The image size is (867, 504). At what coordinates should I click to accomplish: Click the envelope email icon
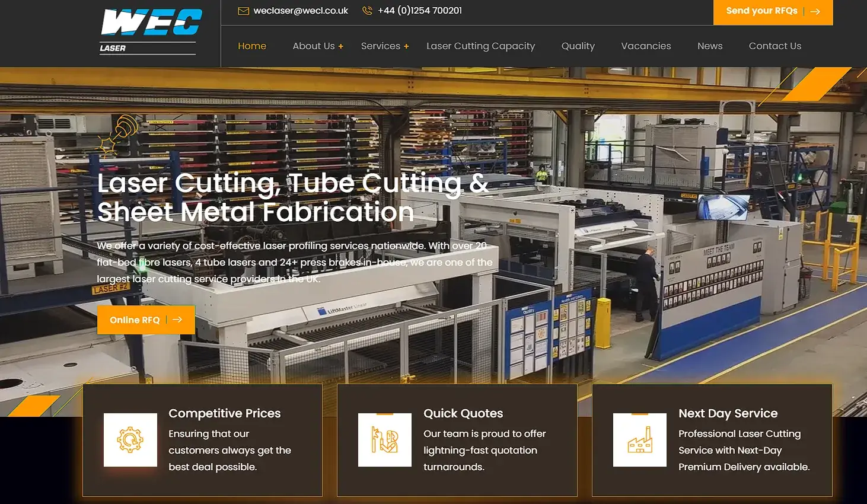243,11
